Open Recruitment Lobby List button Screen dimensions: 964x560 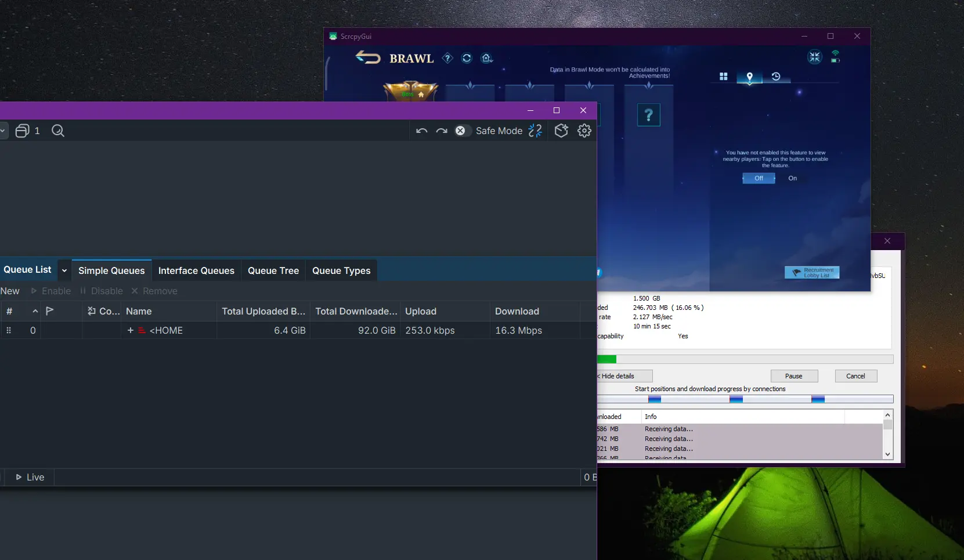coord(812,272)
